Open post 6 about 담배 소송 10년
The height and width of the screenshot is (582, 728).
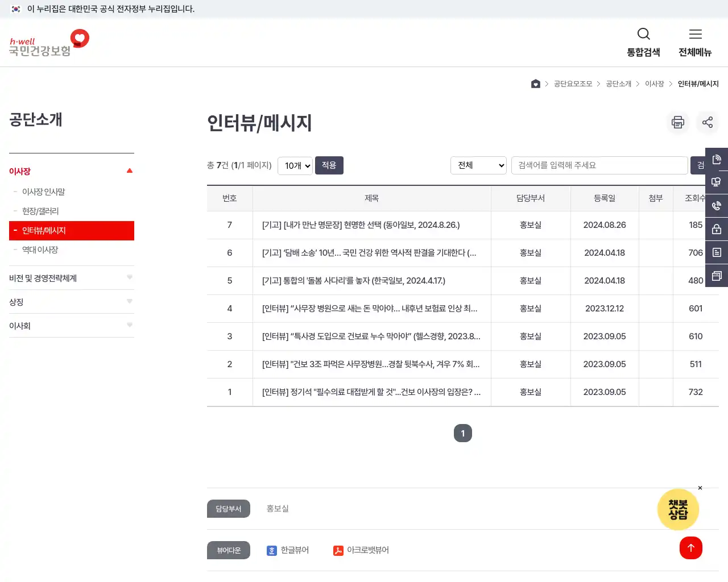click(x=369, y=253)
